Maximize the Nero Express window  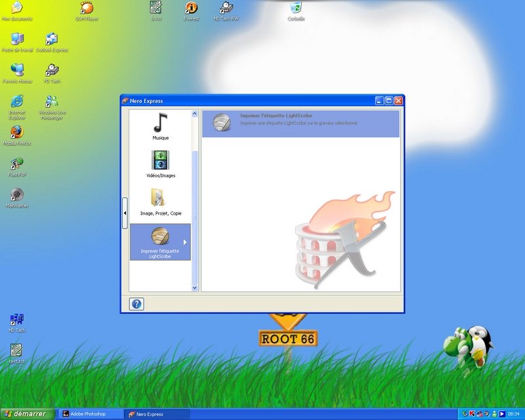point(388,101)
